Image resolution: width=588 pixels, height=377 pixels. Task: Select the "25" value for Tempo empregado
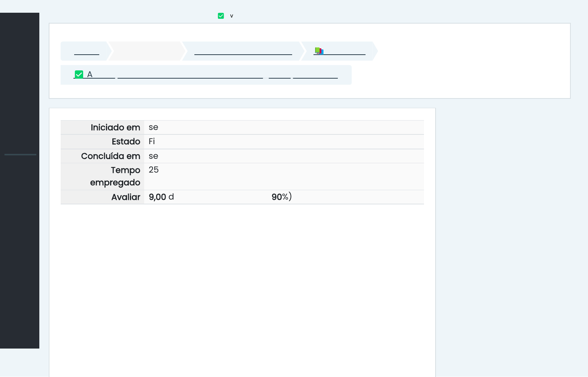click(154, 170)
